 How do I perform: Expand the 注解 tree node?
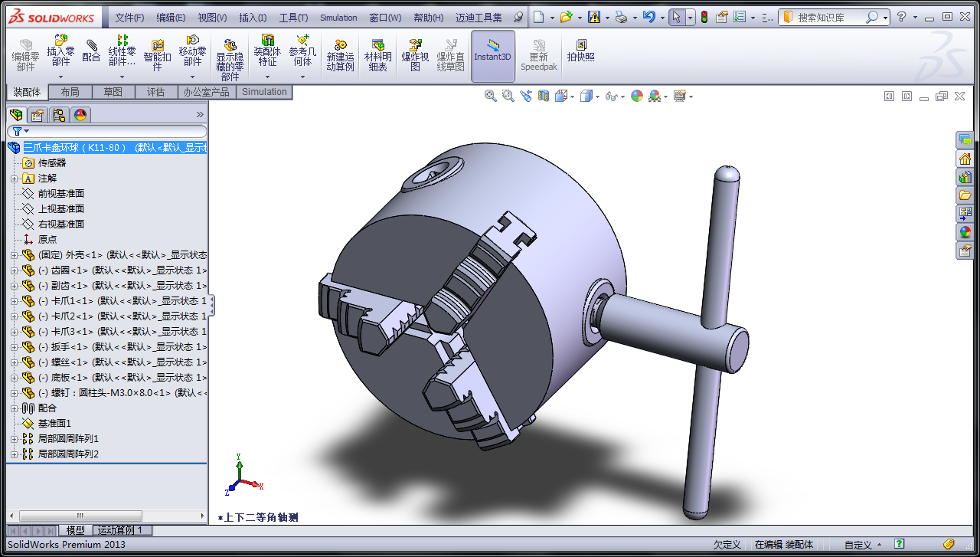pyautogui.click(x=14, y=179)
